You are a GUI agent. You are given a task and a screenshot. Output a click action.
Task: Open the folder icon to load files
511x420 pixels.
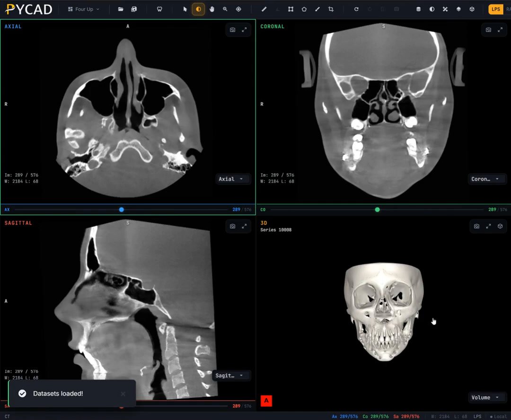[121, 9]
